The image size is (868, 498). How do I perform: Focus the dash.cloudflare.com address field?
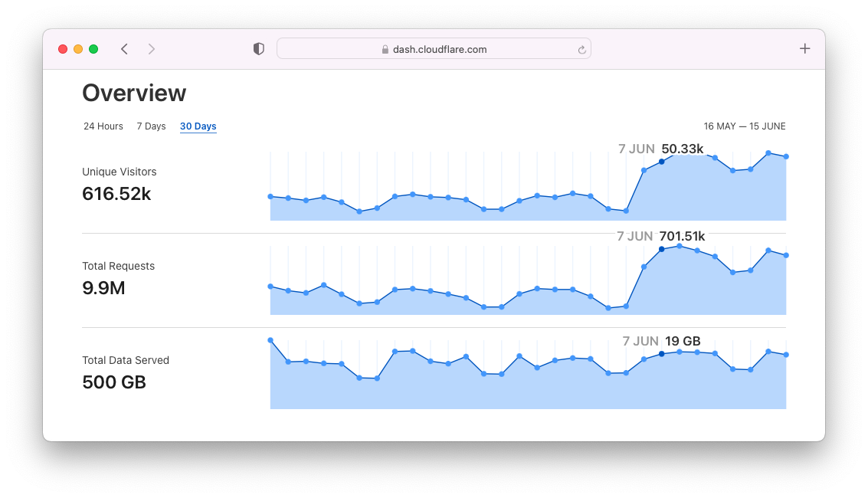click(434, 49)
